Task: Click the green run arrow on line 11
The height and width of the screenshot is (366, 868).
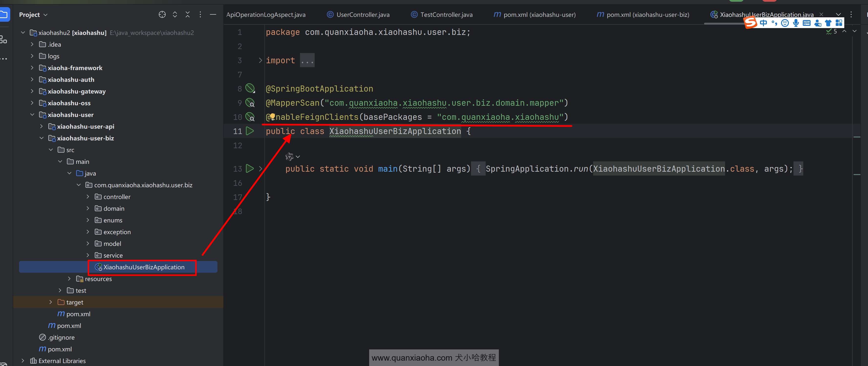Action: pos(250,131)
